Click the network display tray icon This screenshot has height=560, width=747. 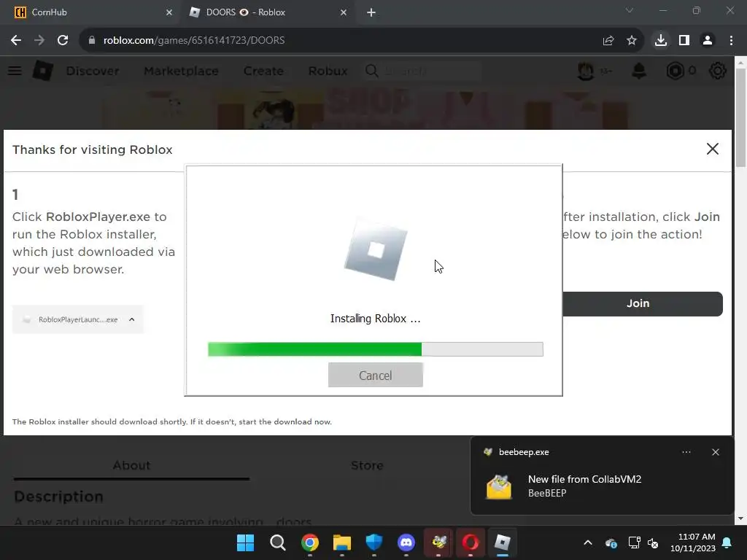pyautogui.click(x=634, y=542)
